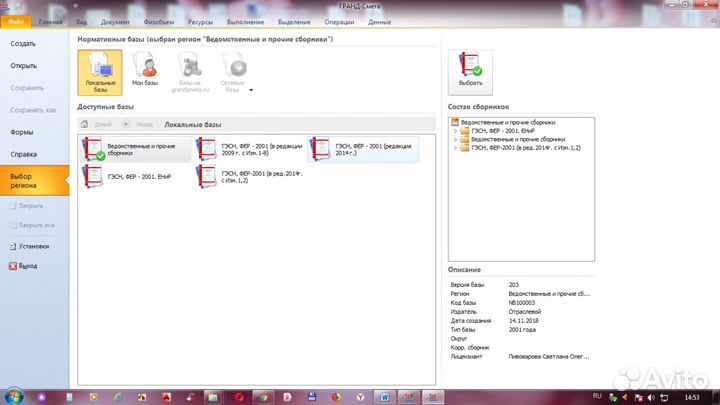This screenshot has height=405, width=720.
Task: Click Создать in the left menu
Action: coord(24,44)
